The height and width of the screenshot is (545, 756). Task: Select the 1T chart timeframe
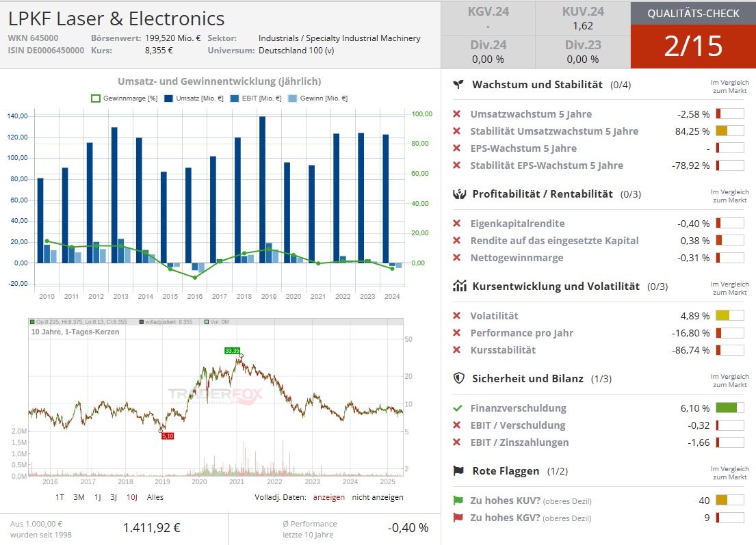[x=60, y=497]
